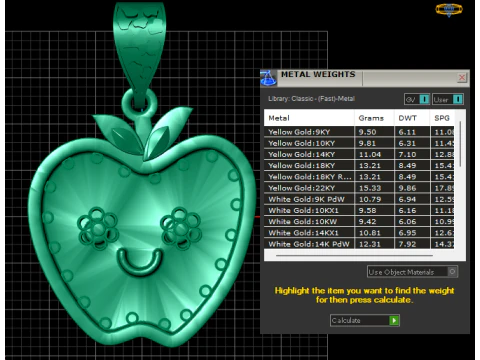Select the Yellow Gold:18KY R... row
This screenshot has width=480, height=360.
[x=359, y=177]
